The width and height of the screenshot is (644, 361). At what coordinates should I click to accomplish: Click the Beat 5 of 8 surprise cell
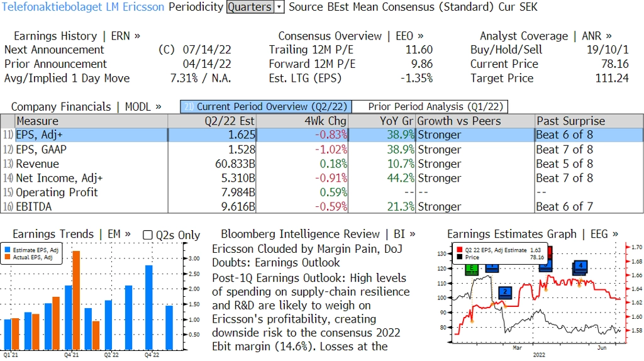click(x=564, y=164)
